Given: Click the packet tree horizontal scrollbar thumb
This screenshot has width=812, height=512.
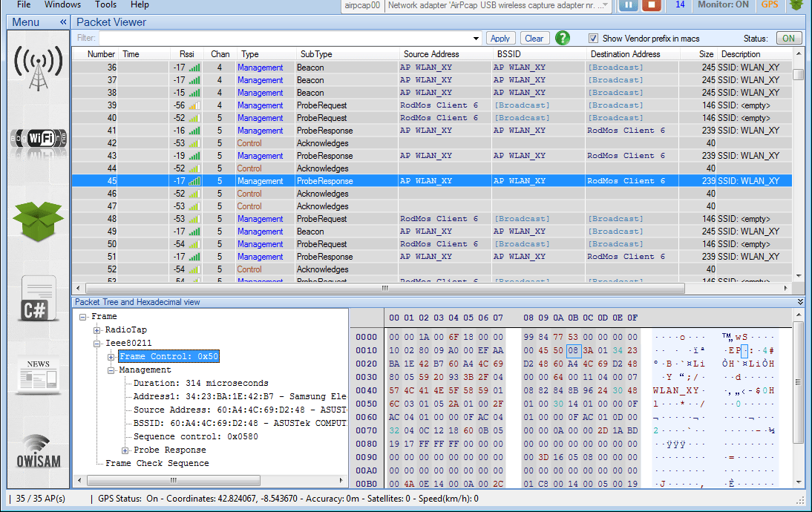Looking at the screenshot, I should (174, 480).
